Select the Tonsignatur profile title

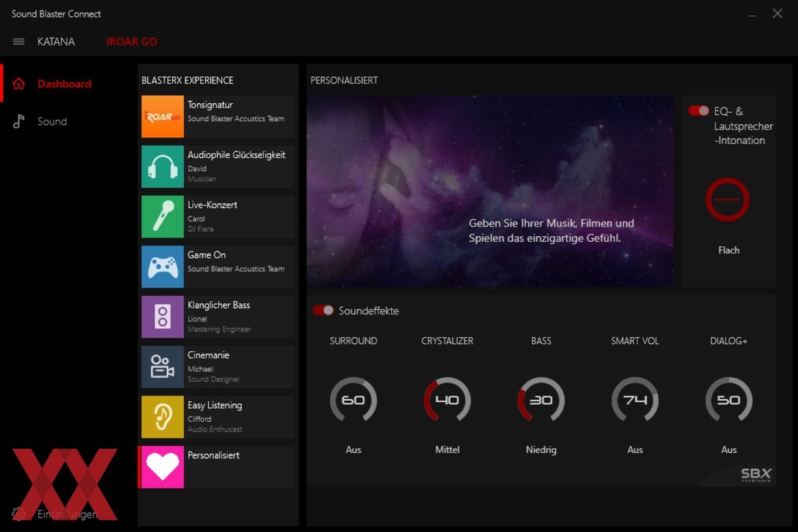(210, 105)
